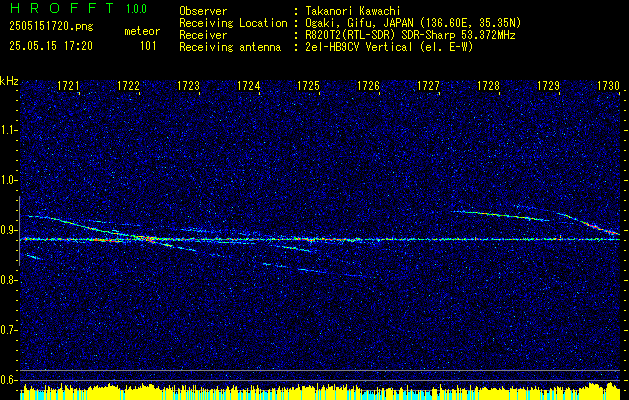Click the meteor count value 101

[x=148, y=46]
